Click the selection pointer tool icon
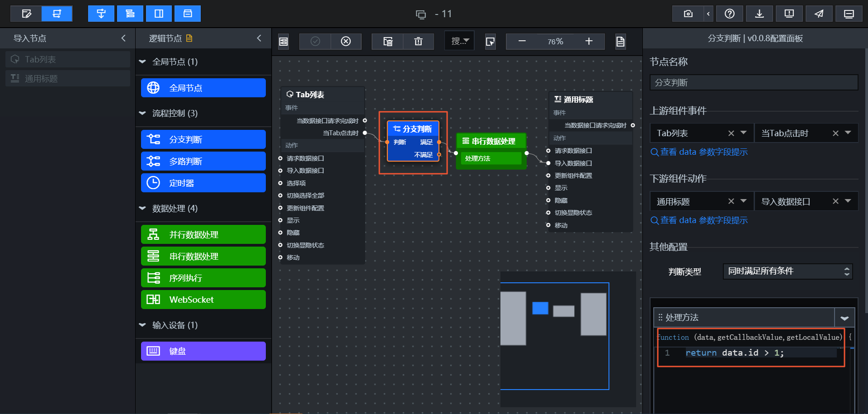The height and width of the screenshot is (414, 868). 490,42
